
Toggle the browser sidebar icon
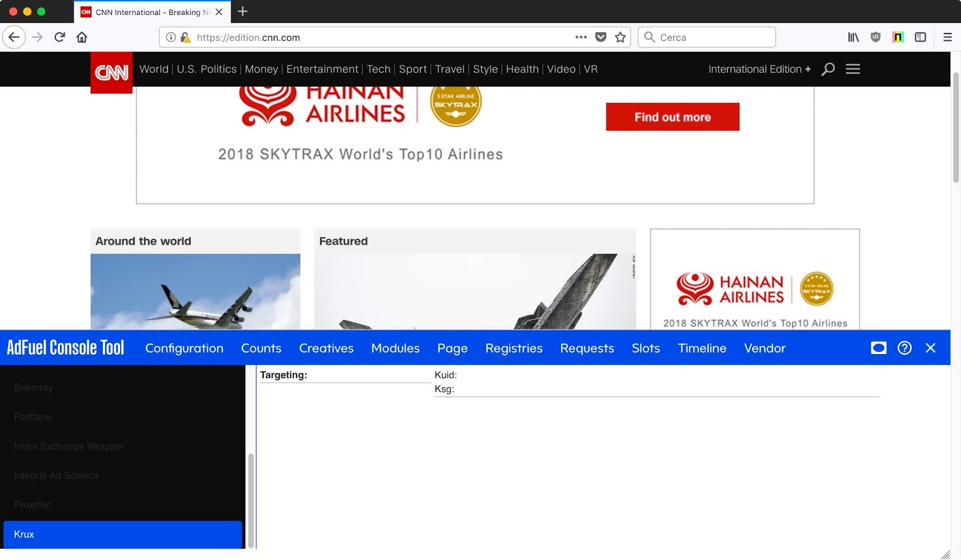pyautogui.click(x=920, y=37)
